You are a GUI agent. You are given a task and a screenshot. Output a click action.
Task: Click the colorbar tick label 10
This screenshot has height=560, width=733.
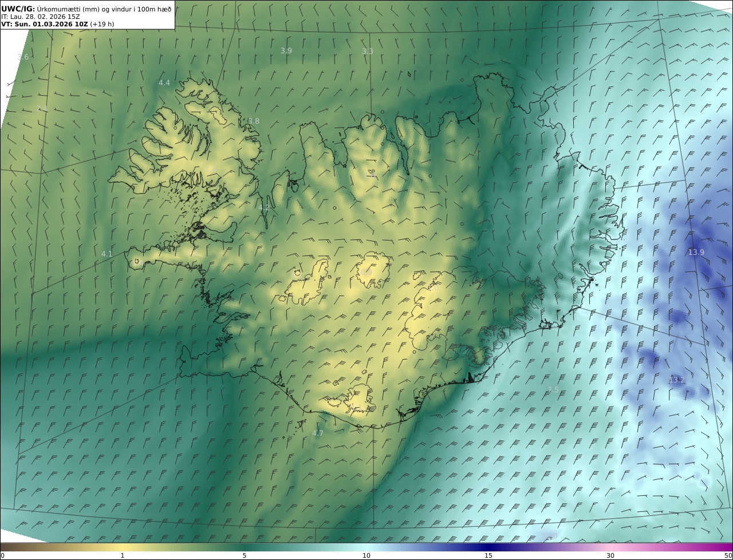[366, 555]
